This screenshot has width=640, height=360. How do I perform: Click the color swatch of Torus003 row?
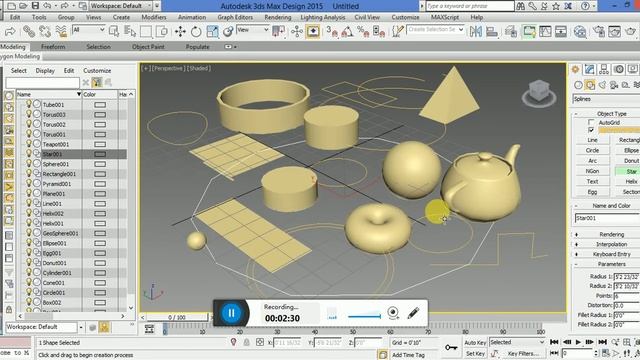point(100,115)
